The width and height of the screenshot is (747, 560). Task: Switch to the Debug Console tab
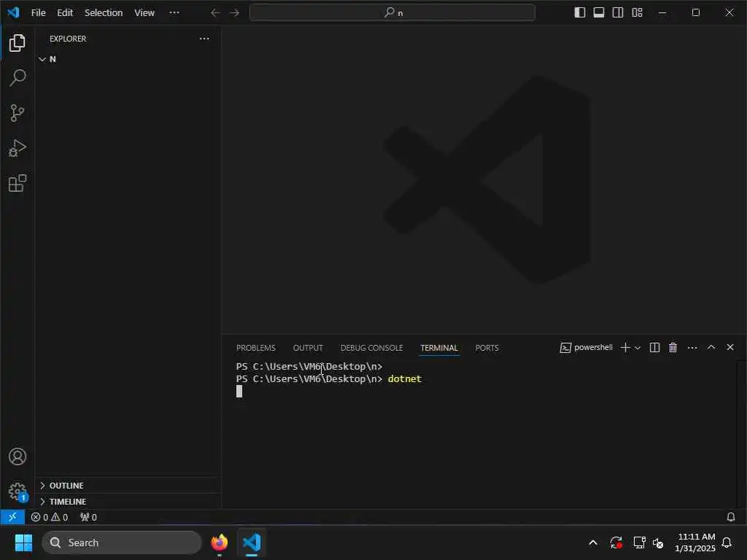[x=371, y=348]
